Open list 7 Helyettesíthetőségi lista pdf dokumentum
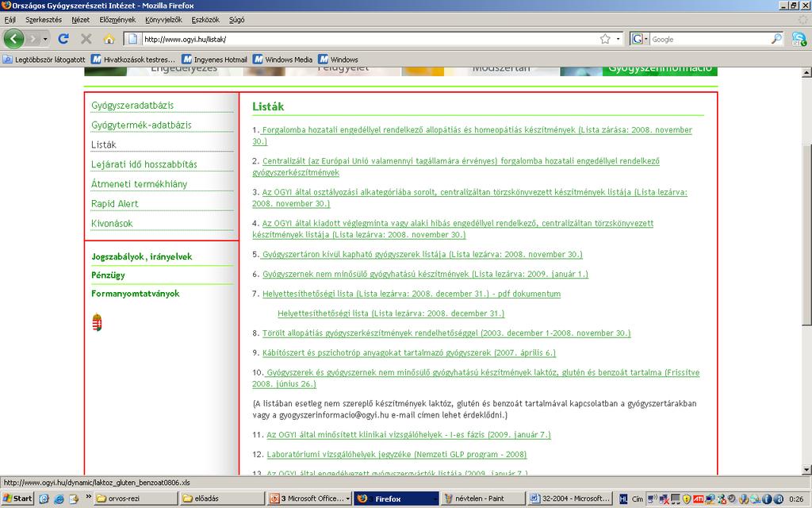Image resolution: width=812 pixels, height=508 pixels. point(412,294)
